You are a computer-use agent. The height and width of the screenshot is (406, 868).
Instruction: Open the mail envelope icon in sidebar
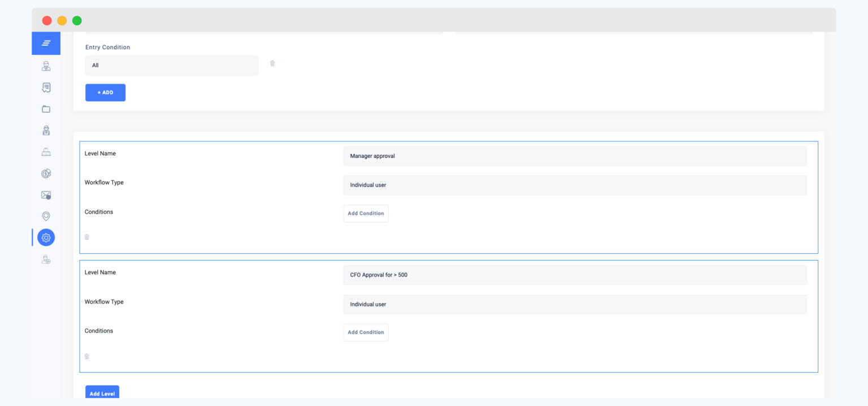[46, 195]
